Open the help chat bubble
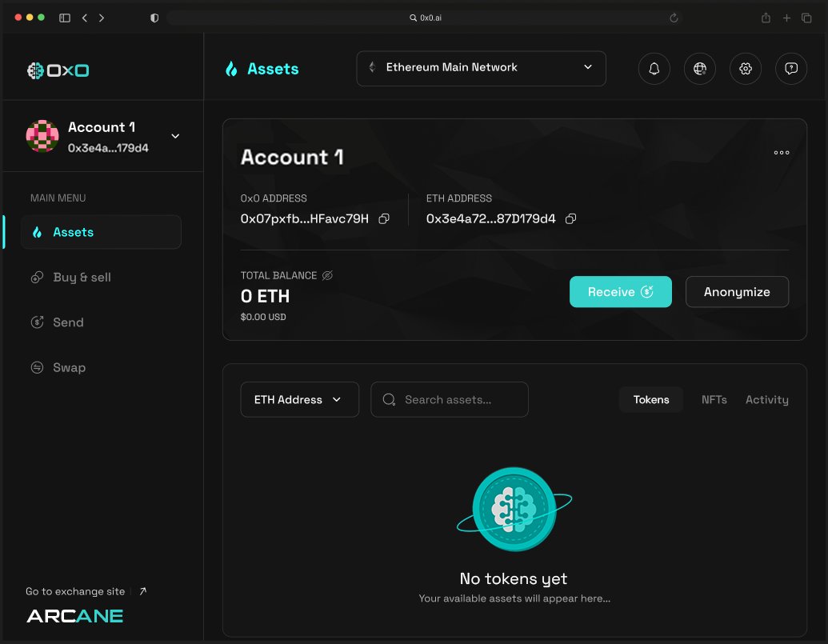 coord(790,69)
